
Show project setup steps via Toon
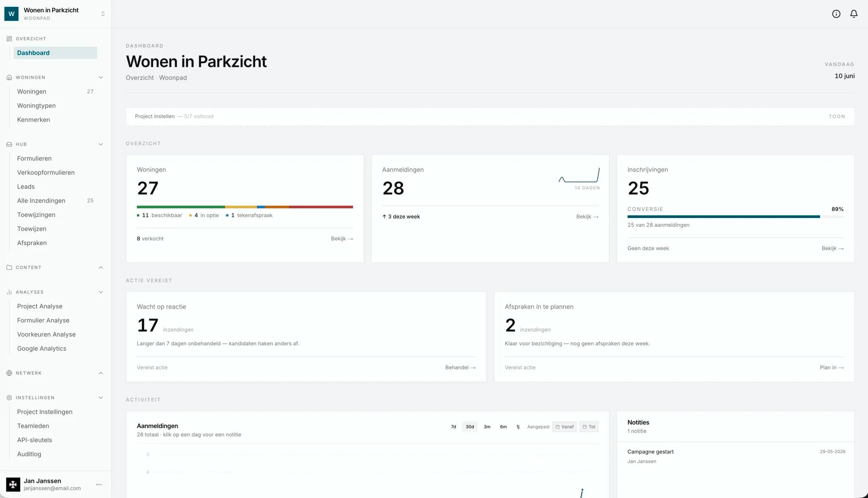click(x=837, y=116)
